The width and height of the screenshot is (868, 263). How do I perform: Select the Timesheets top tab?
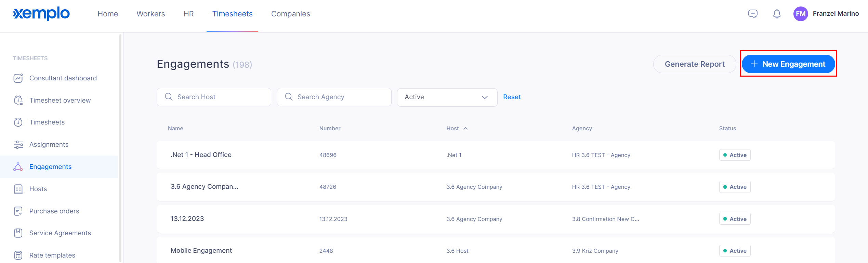(233, 14)
